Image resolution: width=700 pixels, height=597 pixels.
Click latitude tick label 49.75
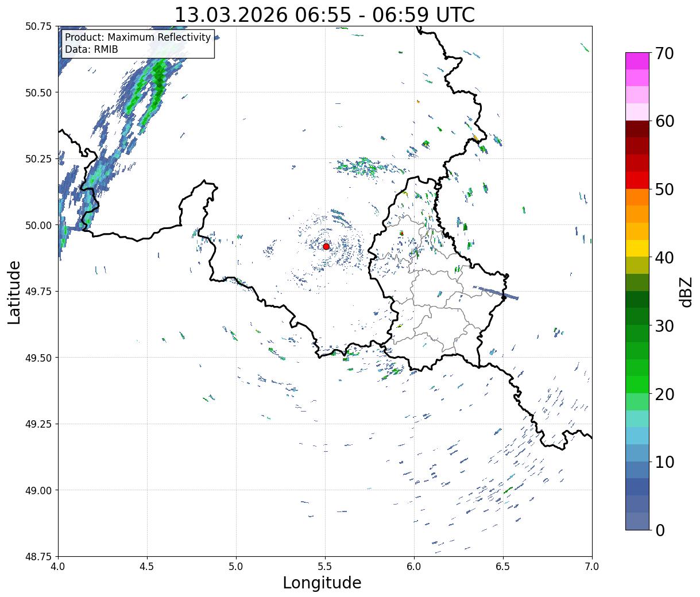click(38, 292)
